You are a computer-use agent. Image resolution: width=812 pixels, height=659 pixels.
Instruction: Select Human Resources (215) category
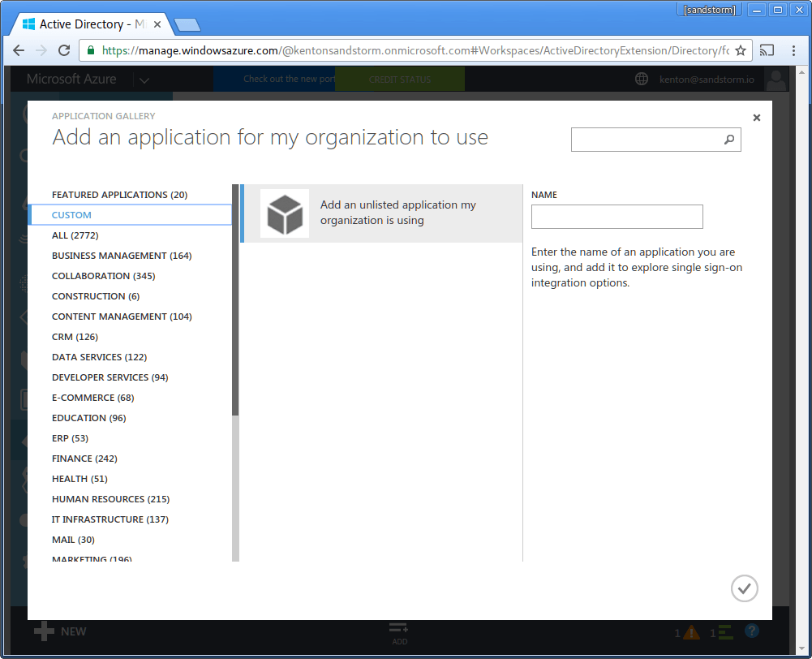tap(111, 499)
